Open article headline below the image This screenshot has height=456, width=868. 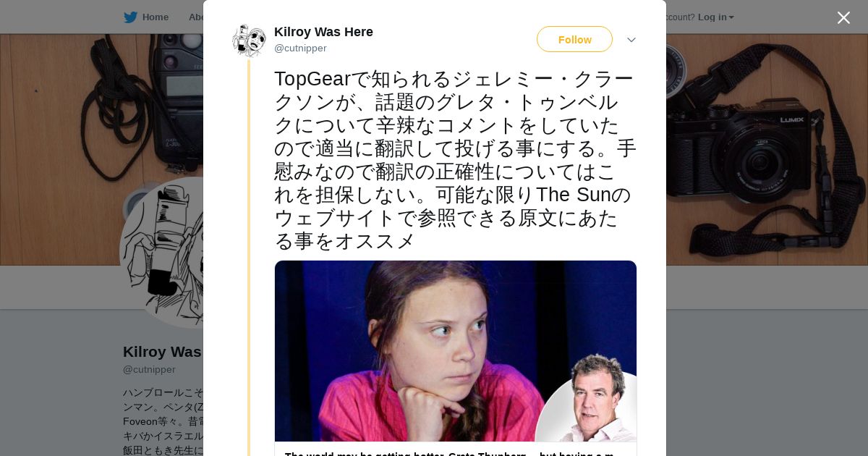pyautogui.click(x=448, y=452)
